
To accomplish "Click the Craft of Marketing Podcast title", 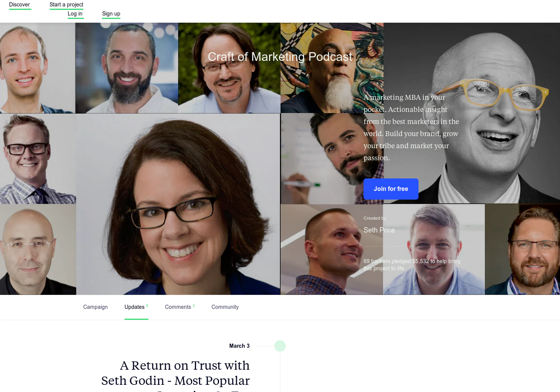I will coord(280,57).
